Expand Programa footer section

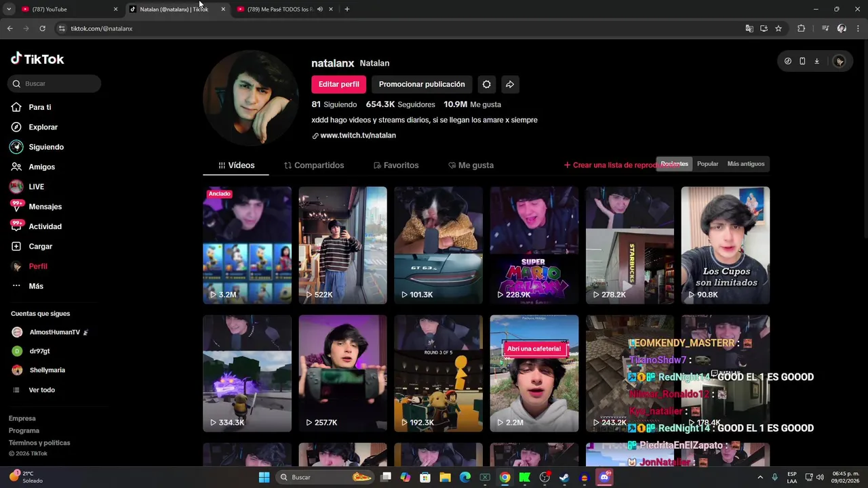tap(24, 430)
